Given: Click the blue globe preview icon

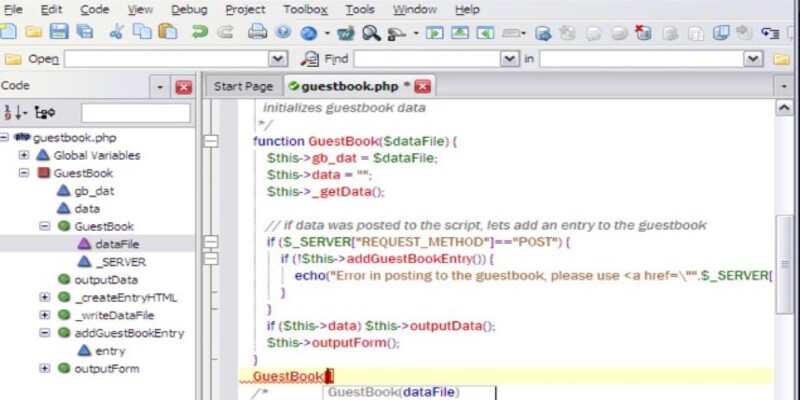Looking at the screenshot, I should pyautogui.click(x=309, y=33).
